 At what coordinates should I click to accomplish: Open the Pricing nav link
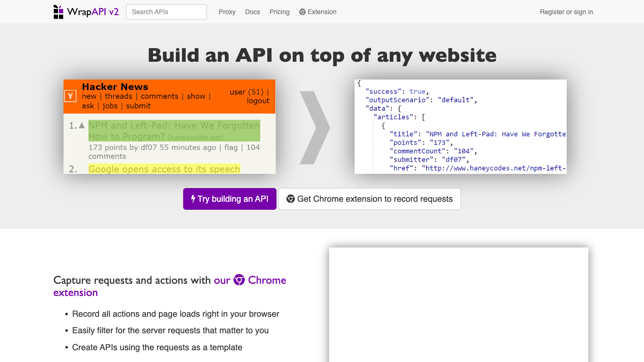pos(280,12)
